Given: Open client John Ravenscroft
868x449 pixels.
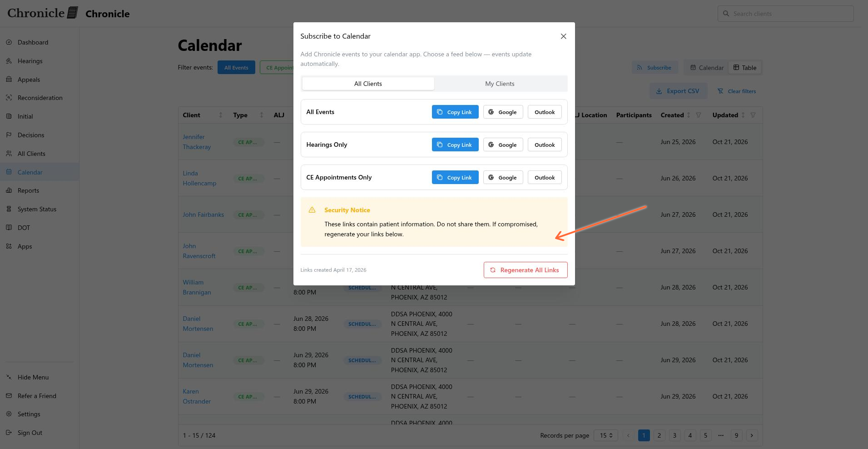Looking at the screenshot, I should 199,251.
